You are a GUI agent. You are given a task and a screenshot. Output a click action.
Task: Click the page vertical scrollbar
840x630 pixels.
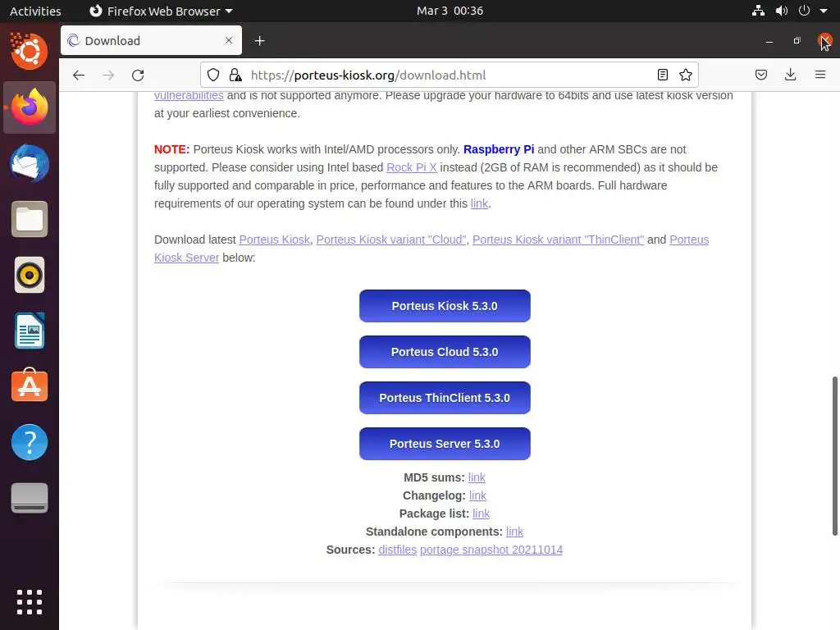pyautogui.click(x=834, y=456)
